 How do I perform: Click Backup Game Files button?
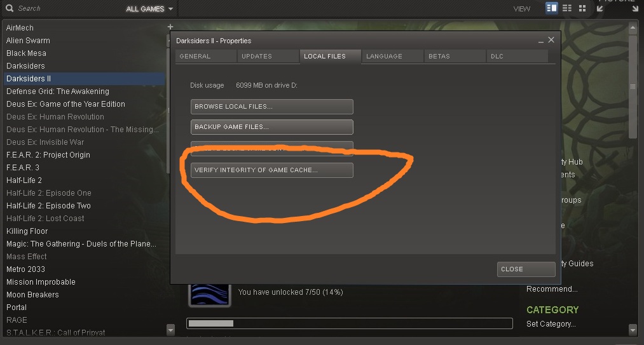[272, 127]
